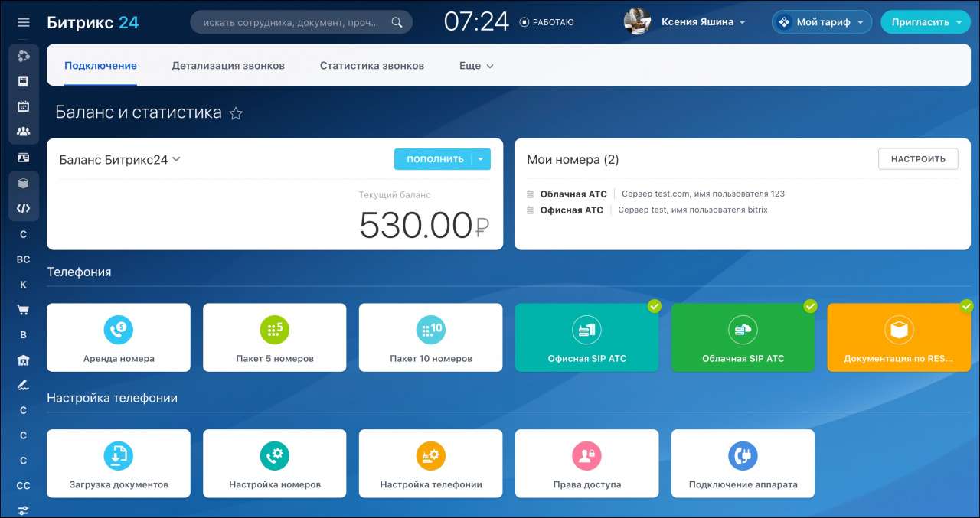Image resolution: width=980 pixels, height=518 pixels.
Task: Click the Настроить button
Action: [918, 159]
